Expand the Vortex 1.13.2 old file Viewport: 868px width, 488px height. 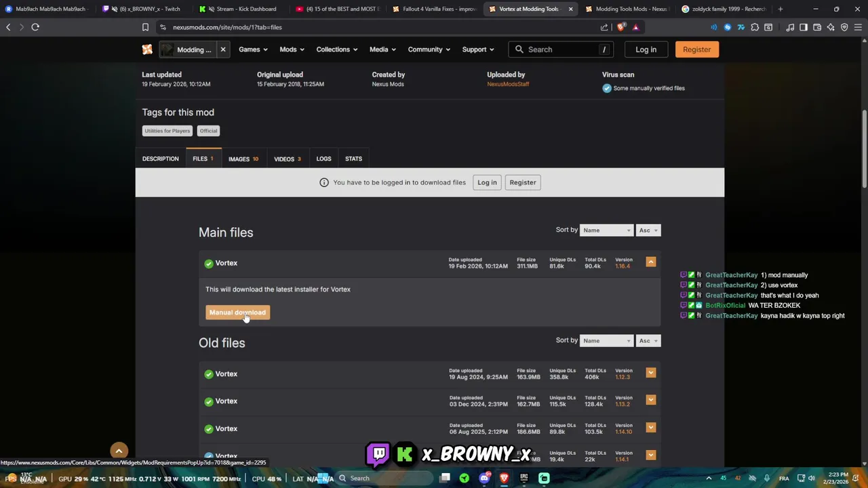click(x=651, y=400)
